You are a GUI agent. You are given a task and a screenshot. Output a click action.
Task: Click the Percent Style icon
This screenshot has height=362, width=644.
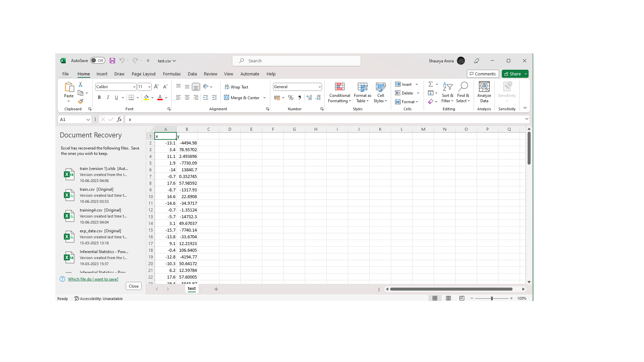click(291, 98)
